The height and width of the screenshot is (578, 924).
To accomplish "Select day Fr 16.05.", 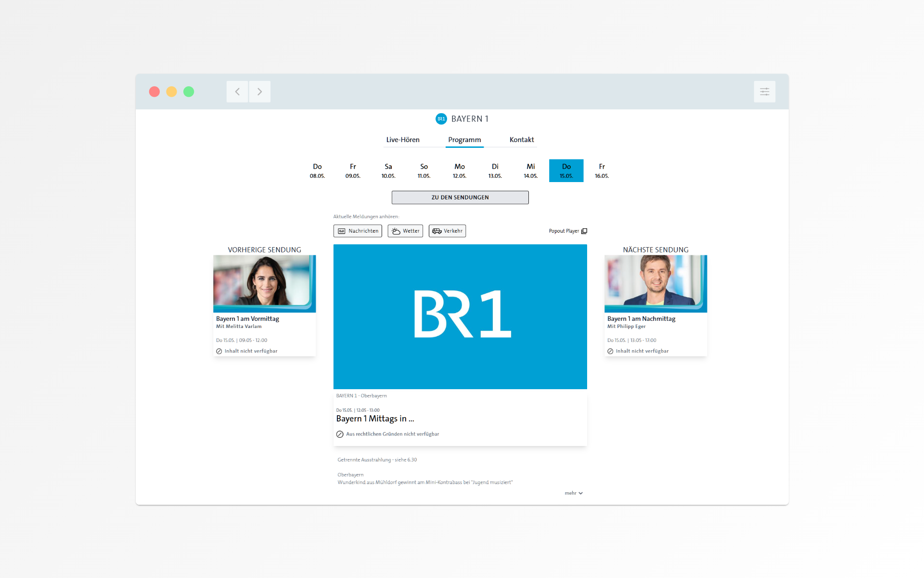I will coord(602,171).
